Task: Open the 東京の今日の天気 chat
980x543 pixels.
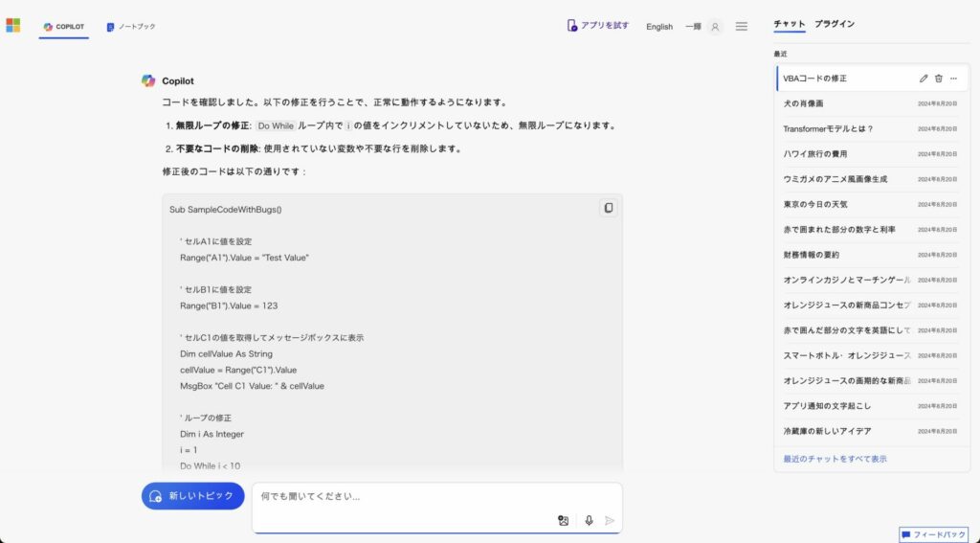Action: [x=871, y=205]
